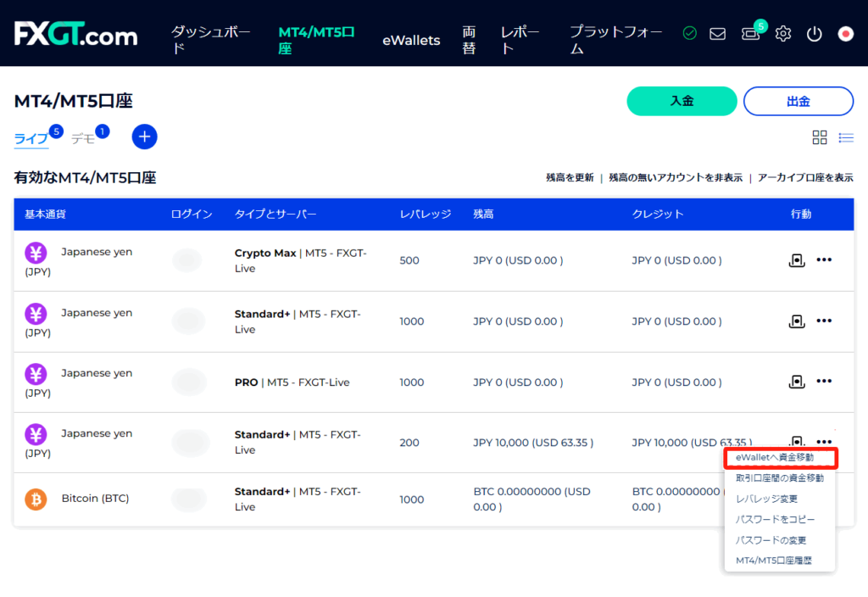
Task: Open notifications icon with badge 5
Action: tap(750, 34)
